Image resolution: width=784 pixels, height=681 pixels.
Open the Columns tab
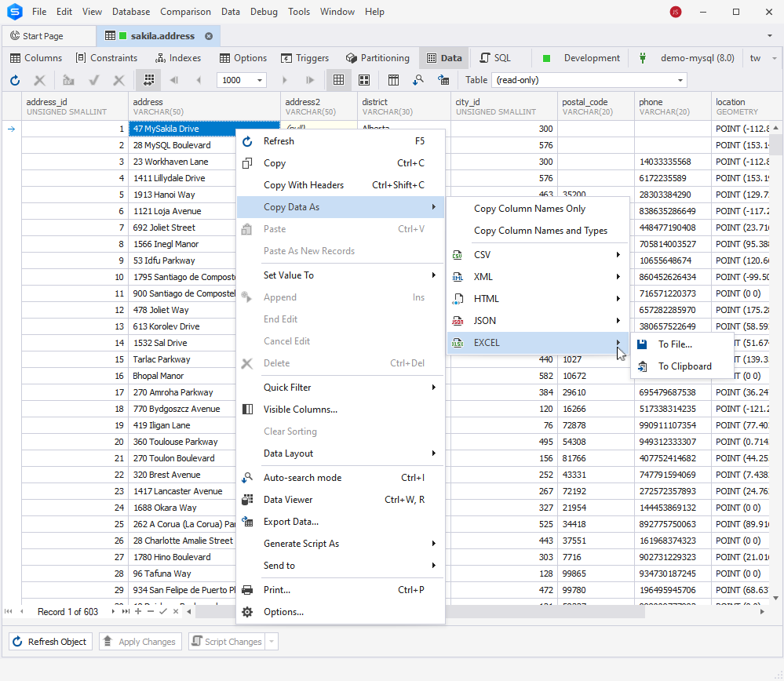37,58
